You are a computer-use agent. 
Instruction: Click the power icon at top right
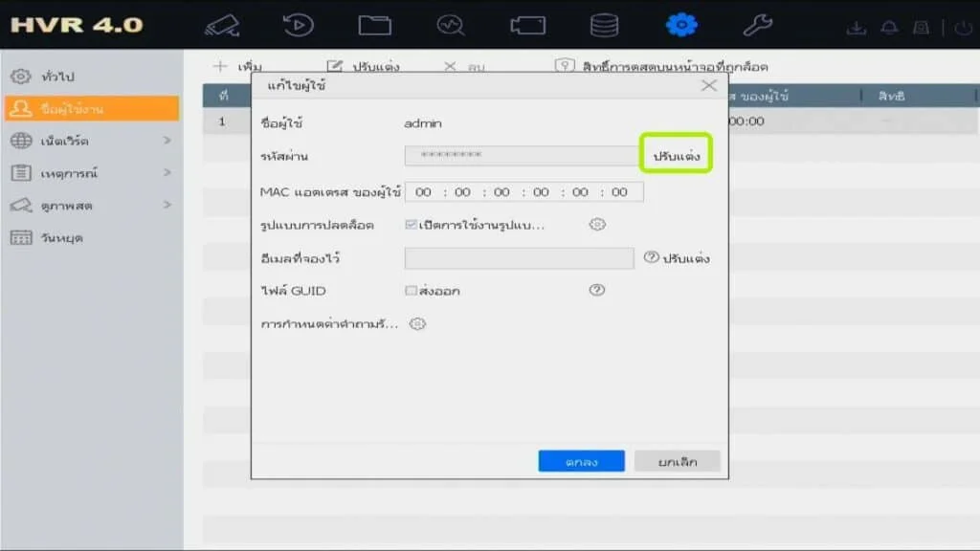(x=963, y=28)
